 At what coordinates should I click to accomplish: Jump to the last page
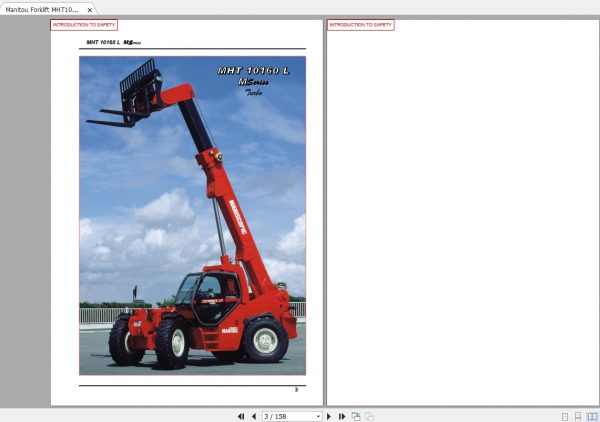point(342,416)
